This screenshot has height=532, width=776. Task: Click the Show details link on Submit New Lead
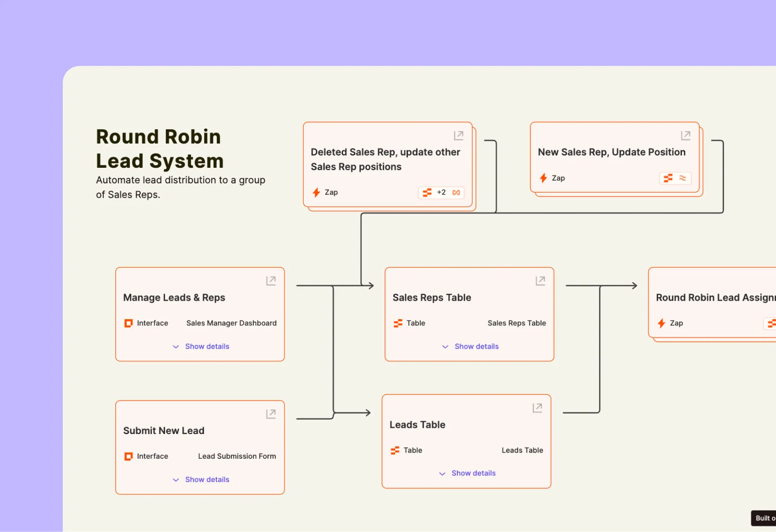point(207,479)
